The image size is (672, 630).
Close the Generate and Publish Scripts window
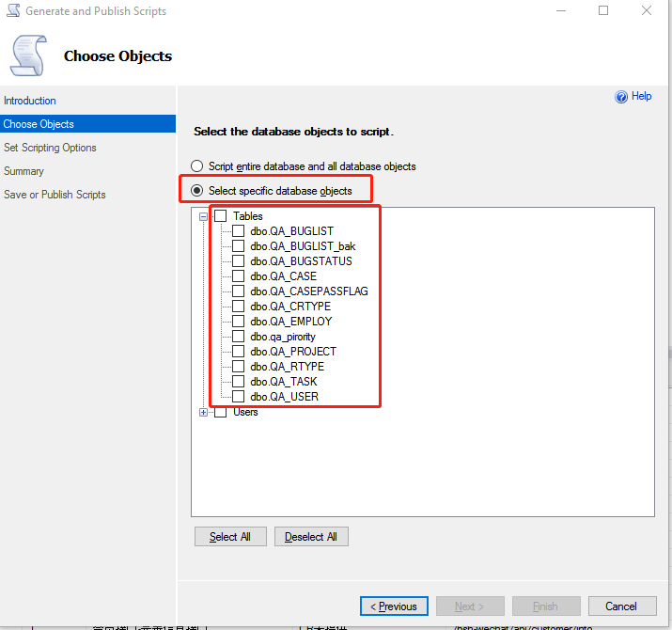point(647,10)
